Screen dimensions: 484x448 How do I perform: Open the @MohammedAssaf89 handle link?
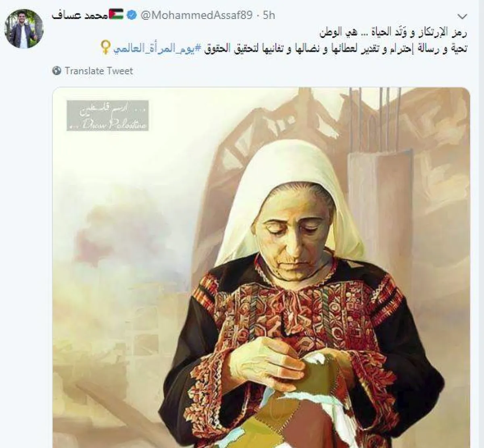point(196,15)
